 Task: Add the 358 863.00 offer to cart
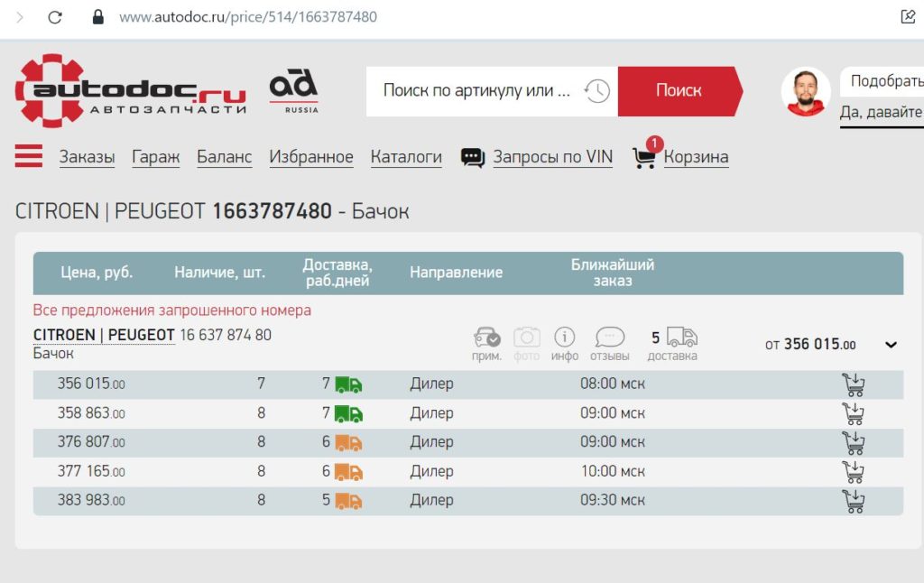(x=854, y=414)
